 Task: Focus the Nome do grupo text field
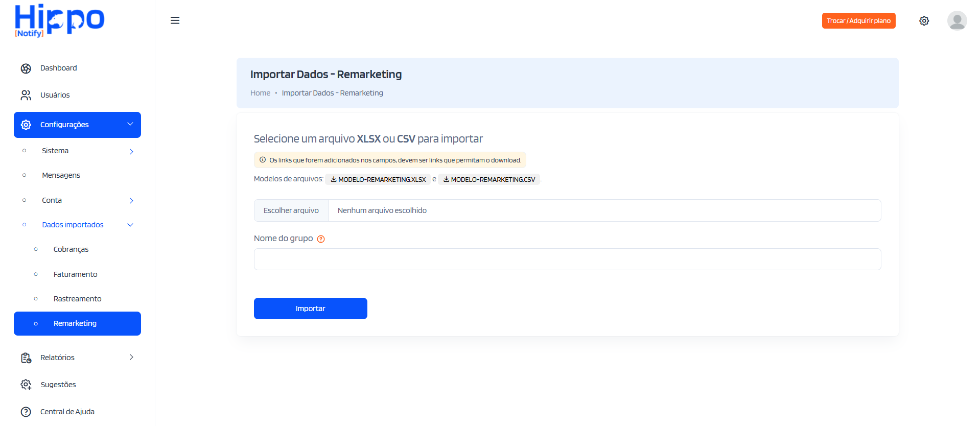[x=567, y=259]
